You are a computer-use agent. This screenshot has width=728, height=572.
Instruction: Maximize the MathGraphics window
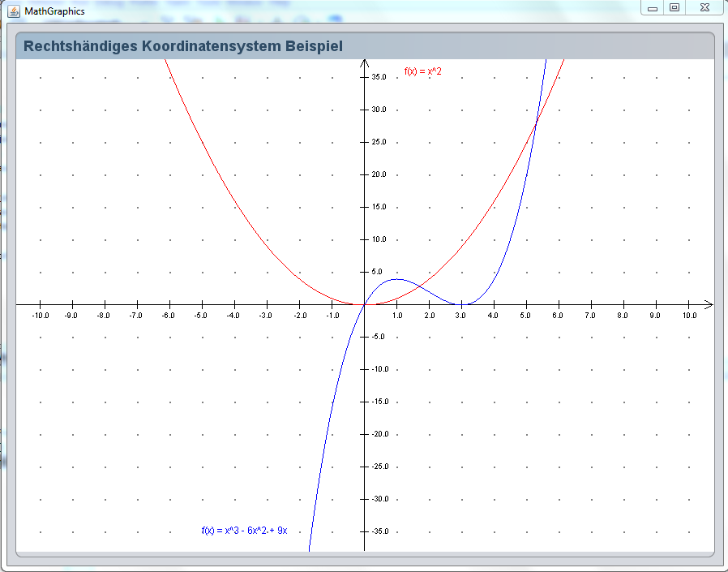click(x=674, y=8)
